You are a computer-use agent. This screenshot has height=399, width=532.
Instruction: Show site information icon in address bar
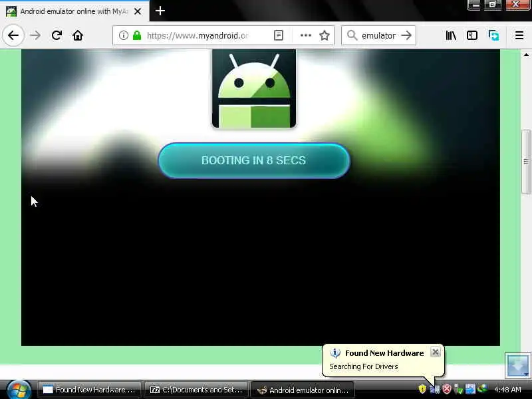124,35
